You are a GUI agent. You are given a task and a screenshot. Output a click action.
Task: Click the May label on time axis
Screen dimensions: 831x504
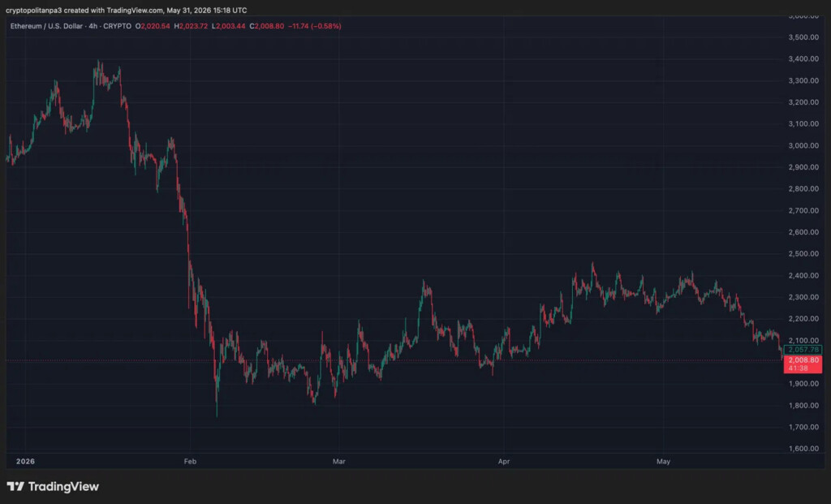click(663, 462)
